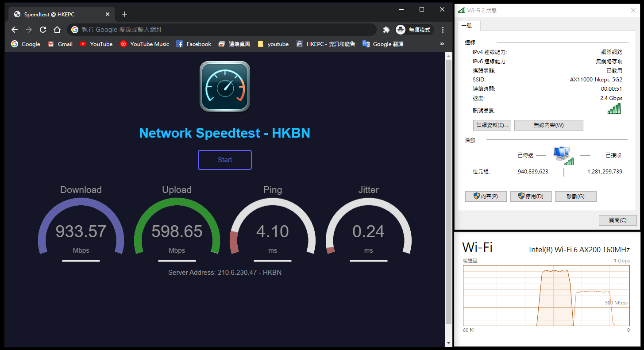Close the Speedtest @ HKEPC tab
The width and height of the screenshot is (644, 350).
coord(108,14)
